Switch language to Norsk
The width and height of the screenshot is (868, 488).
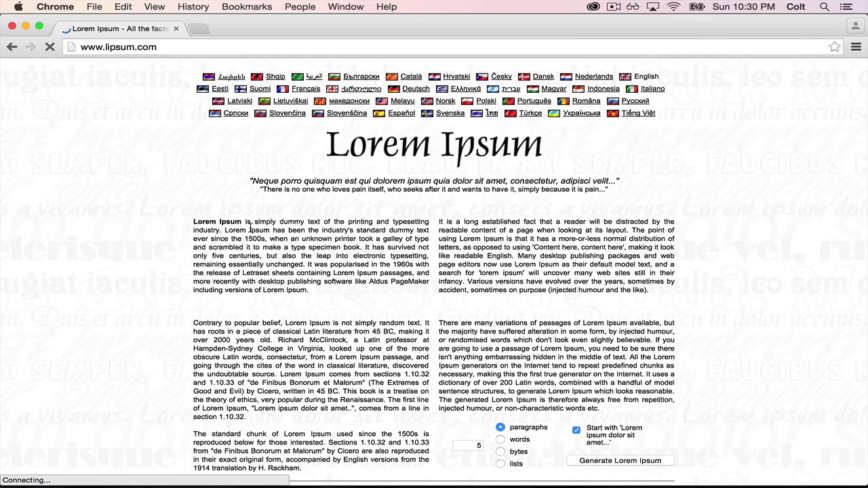[446, 101]
